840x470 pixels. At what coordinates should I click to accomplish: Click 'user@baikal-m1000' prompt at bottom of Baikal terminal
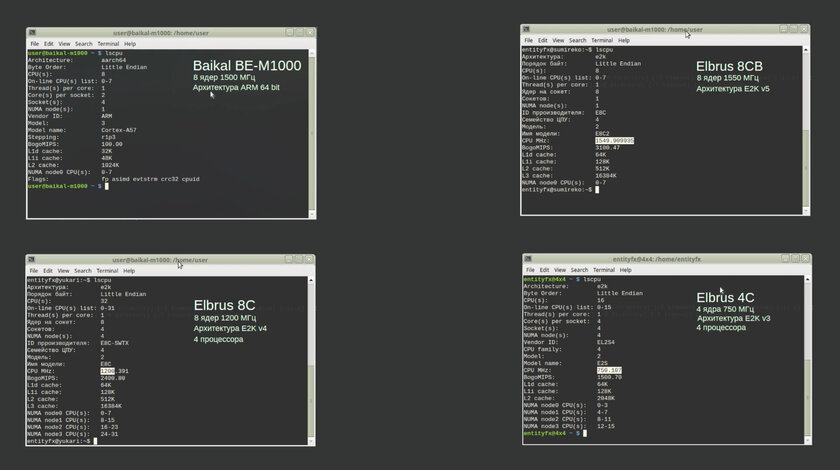coord(57,186)
